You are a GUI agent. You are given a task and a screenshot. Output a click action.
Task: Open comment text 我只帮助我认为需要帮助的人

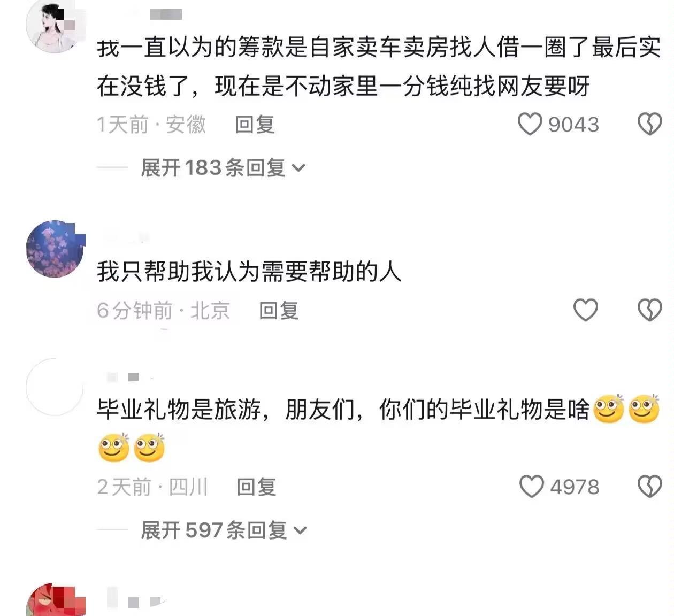pyautogui.click(x=249, y=272)
